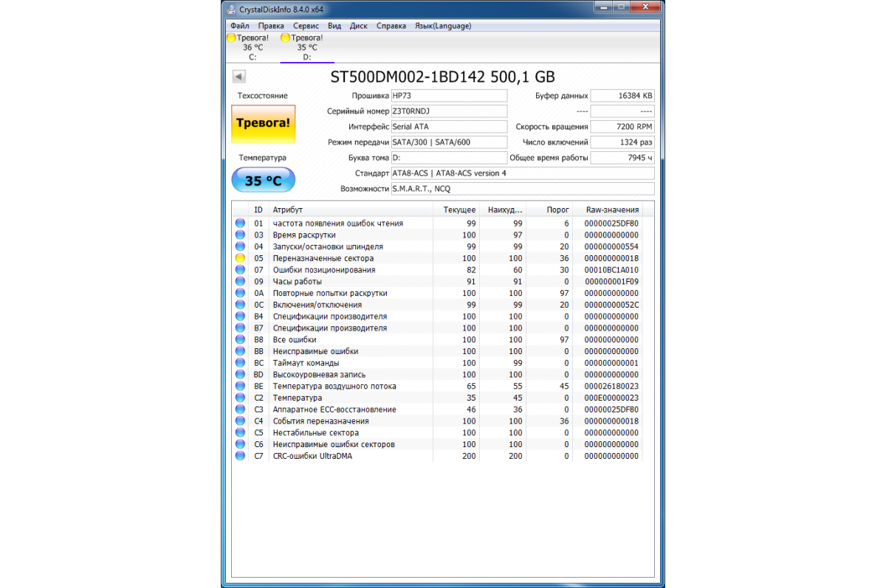The image size is (886, 588).
Task: Click the previous disk arrow button
Action: [x=238, y=77]
